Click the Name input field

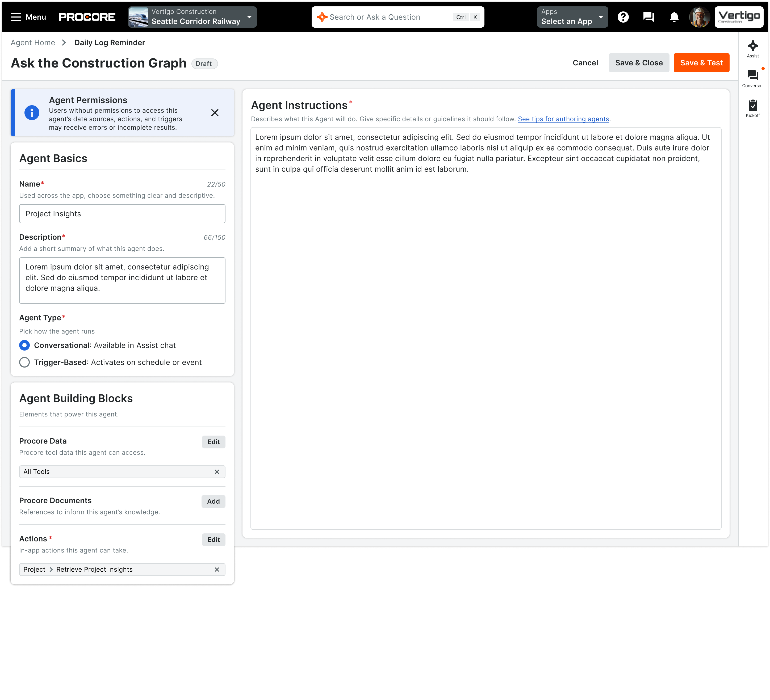[122, 214]
